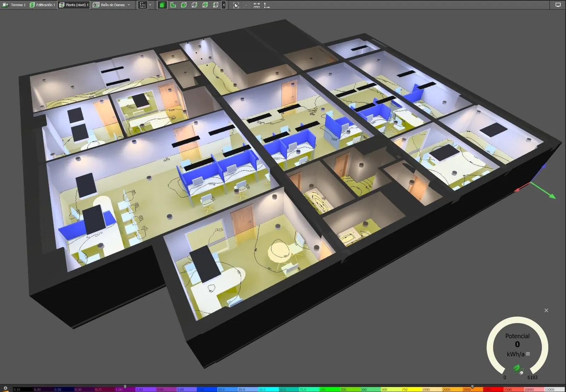The image size is (566, 392).
Task: Activate the dashed selection-frame tool
Action: coord(143,5)
